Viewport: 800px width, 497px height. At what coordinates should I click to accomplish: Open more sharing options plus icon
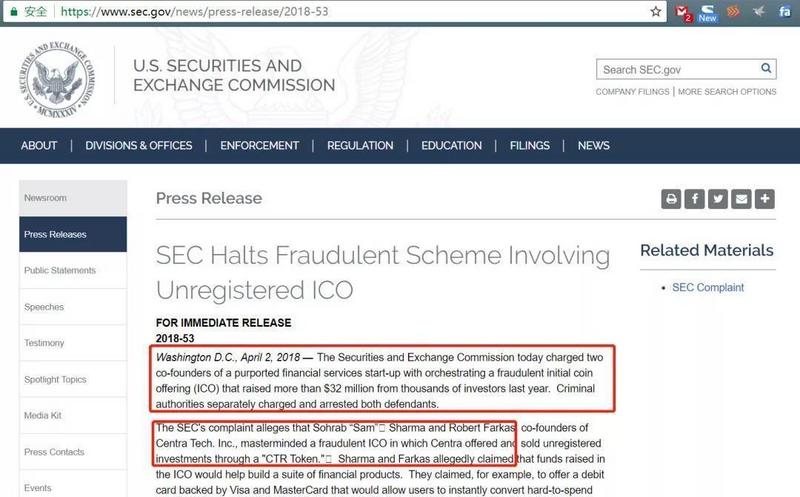765,199
